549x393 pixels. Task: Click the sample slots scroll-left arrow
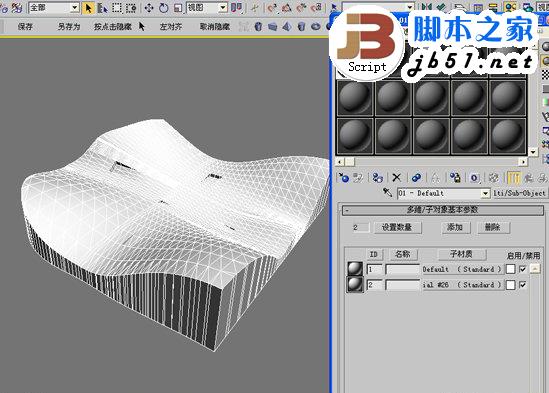point(339,161)
